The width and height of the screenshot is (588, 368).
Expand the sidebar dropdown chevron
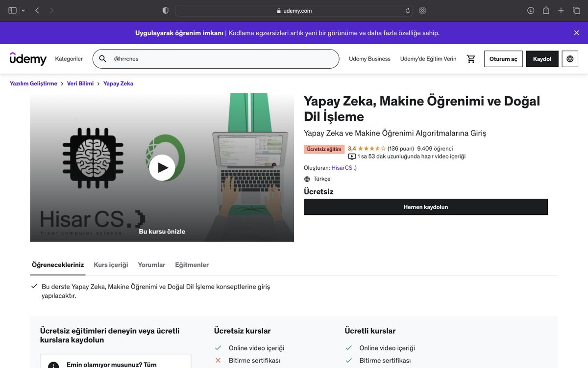point(23,11)
